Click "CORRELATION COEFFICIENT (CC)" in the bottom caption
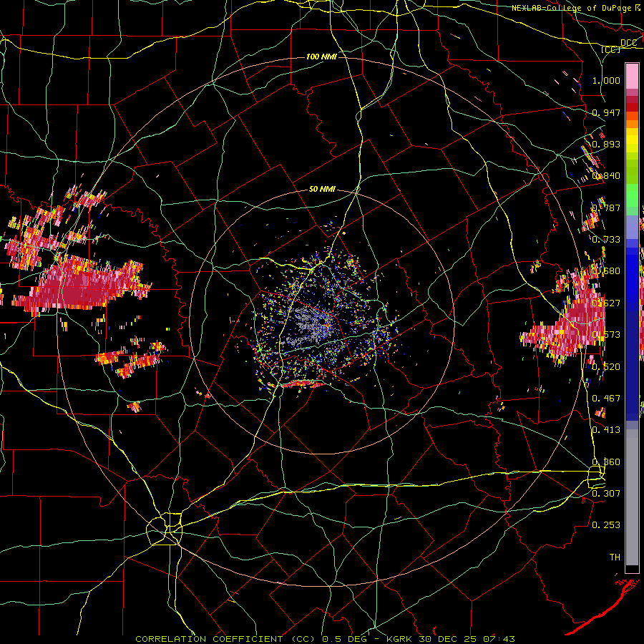The image size is (644, 644). click(x=225, y=639)
